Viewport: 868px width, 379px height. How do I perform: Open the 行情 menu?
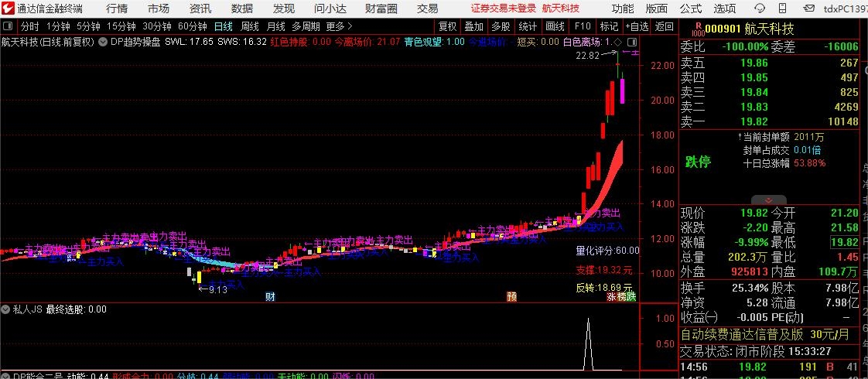[117, 9]
